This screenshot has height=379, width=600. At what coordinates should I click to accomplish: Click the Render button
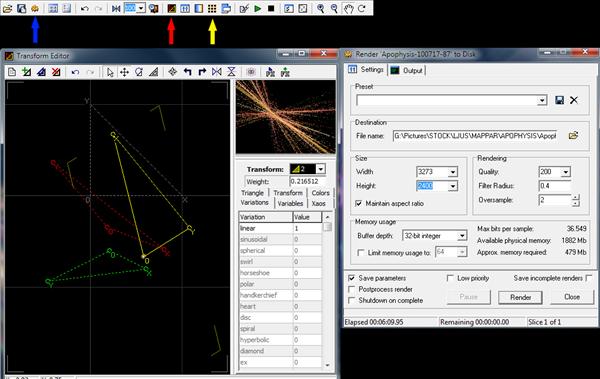(520, 297)
